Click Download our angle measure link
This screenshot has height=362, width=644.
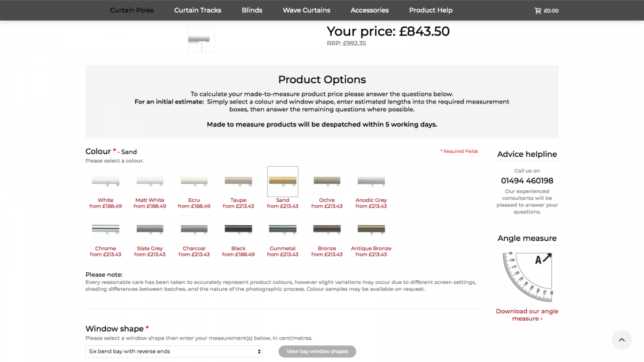click(x=527, y=315)
